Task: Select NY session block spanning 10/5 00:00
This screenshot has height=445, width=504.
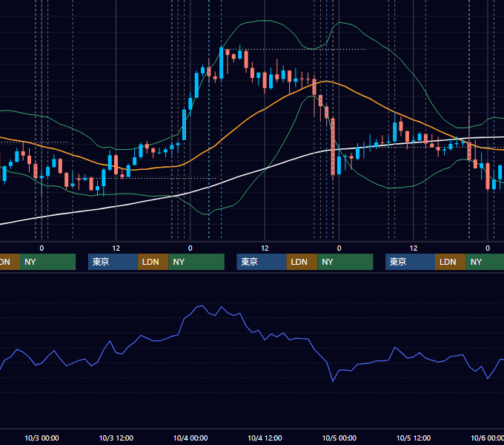Action: [345, 262]
